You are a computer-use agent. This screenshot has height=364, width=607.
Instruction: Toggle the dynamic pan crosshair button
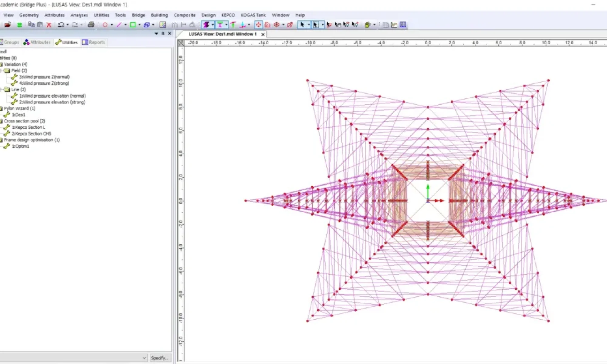pos(258,25)
